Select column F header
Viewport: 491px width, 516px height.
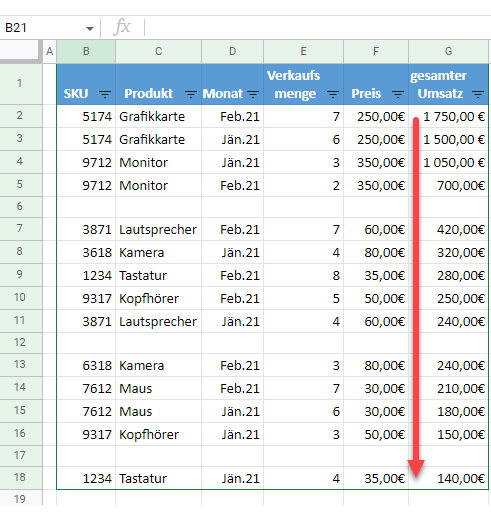376,51
